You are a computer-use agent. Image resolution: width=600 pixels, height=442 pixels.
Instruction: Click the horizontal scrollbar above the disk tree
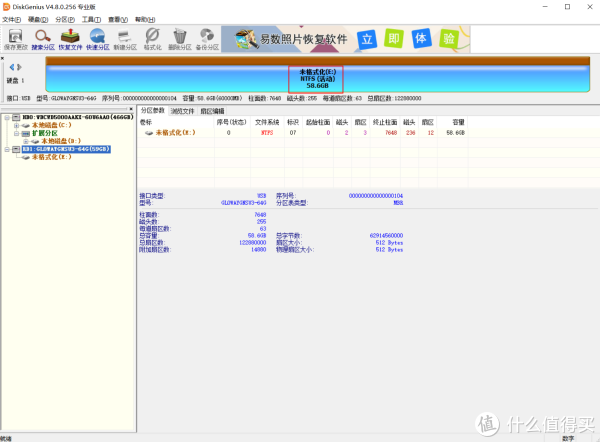point(64,109)
